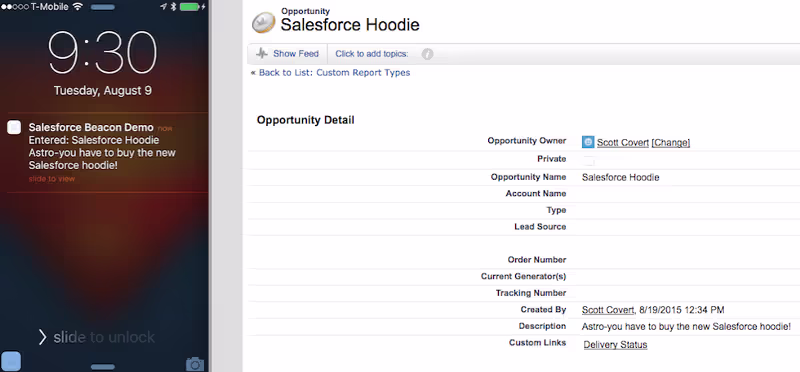Open the Delivery Status custom link
Screen dimensions: 800x372
pyautogui.click(x=615, y=345)
